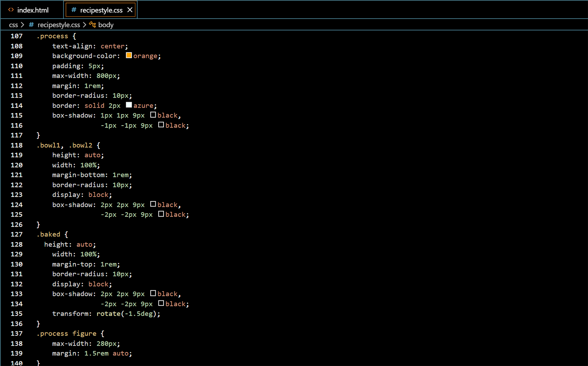Click the "solid" border value
This screenshot has width=588, height=366.
[x=95, y=106]
